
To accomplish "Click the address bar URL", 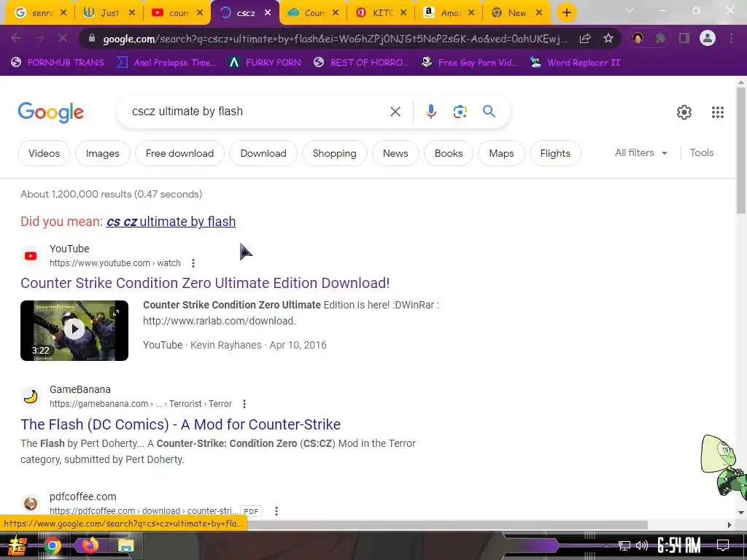I will [334, 39].
